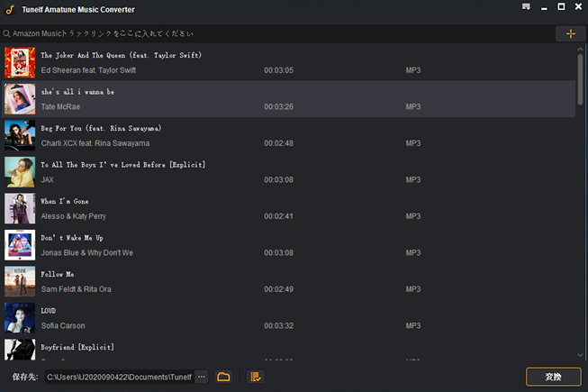
Task: Select the LOUD album cover
Action: 20,318
